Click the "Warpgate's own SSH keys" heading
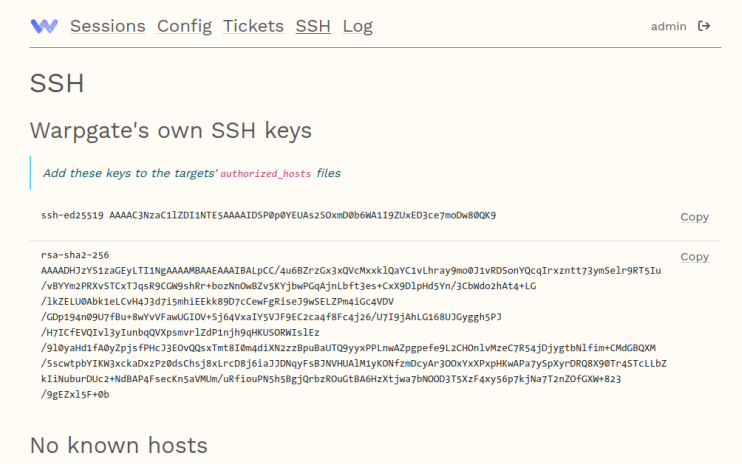 [171, 130]
